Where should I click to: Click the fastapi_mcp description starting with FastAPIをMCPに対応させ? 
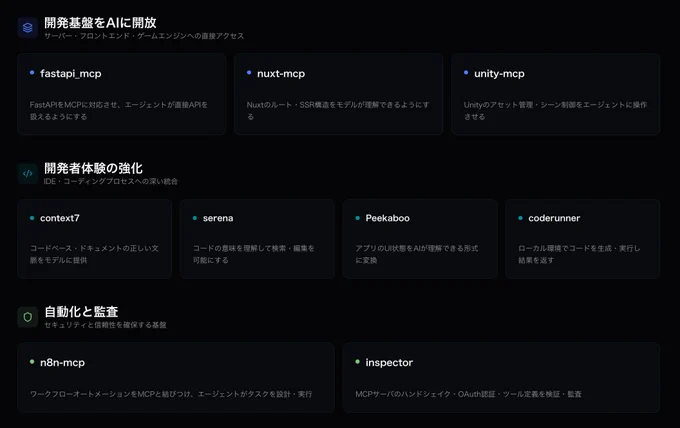click(118, 111)
